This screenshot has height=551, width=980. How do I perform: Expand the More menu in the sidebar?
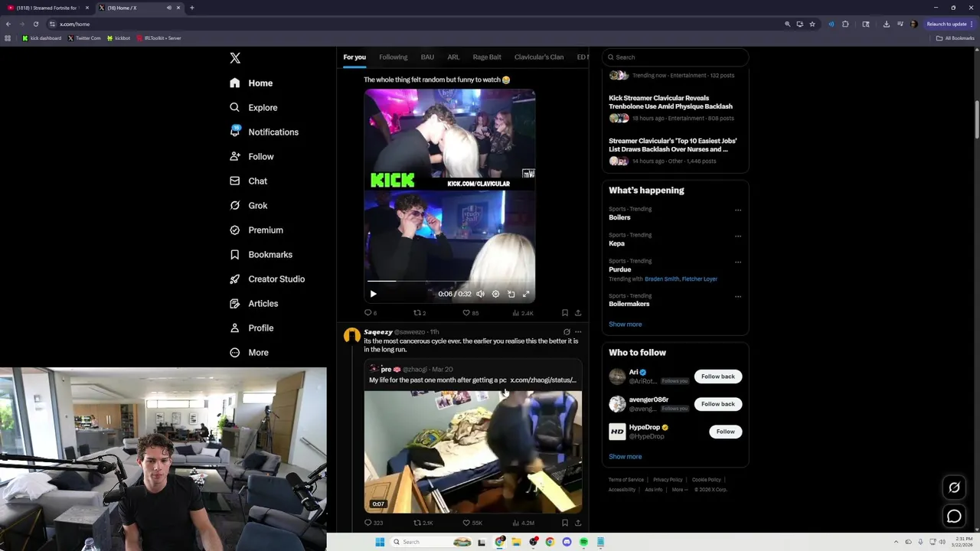pyautogui.click(x=249, y=353)
